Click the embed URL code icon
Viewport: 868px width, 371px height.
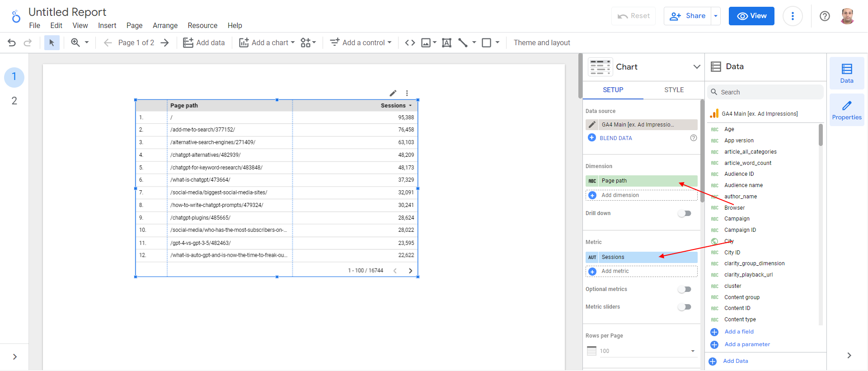point(410,42)
